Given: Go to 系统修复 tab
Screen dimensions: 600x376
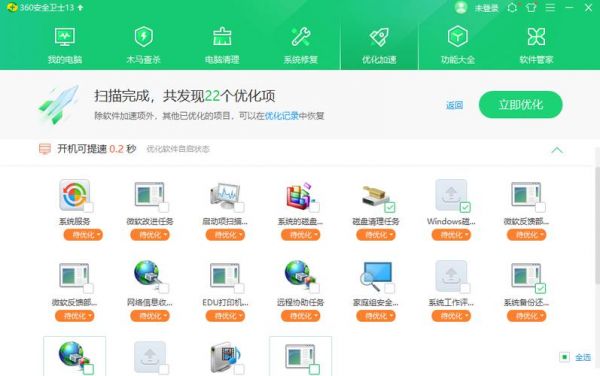Looking at the screenshot, I should pyautogui.click(x=301, y=45).
